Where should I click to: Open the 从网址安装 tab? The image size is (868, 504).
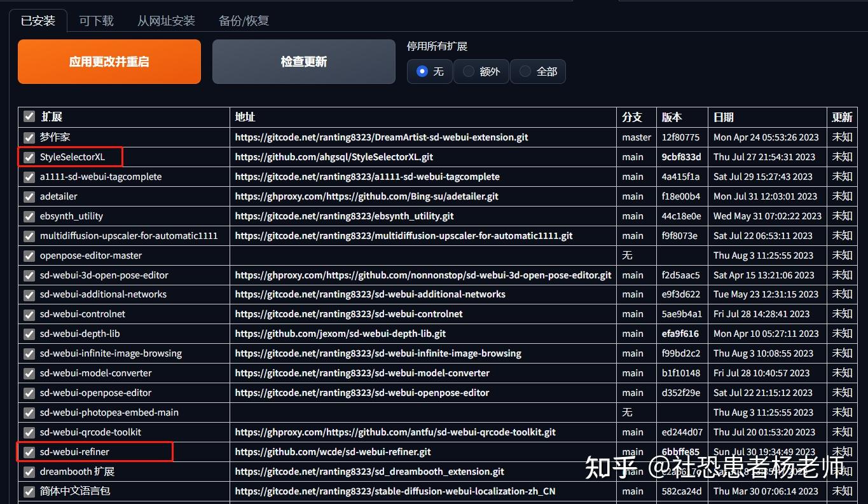coord(165,20)
